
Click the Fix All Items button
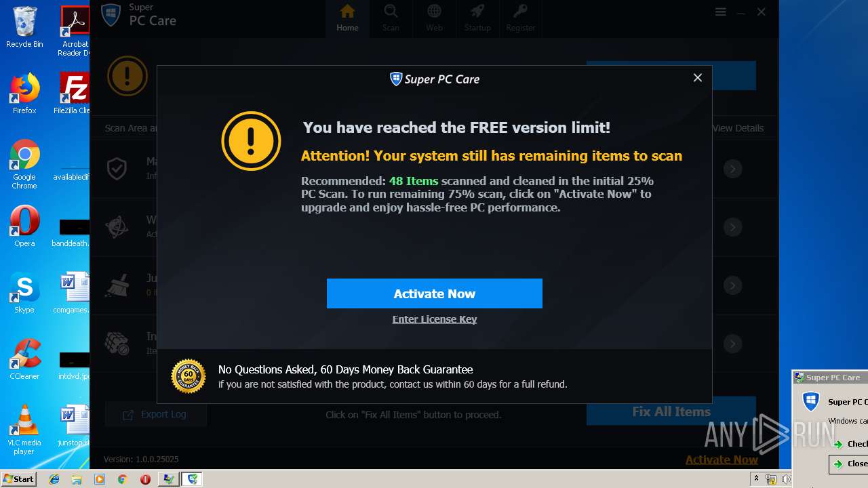click(671, 411)
